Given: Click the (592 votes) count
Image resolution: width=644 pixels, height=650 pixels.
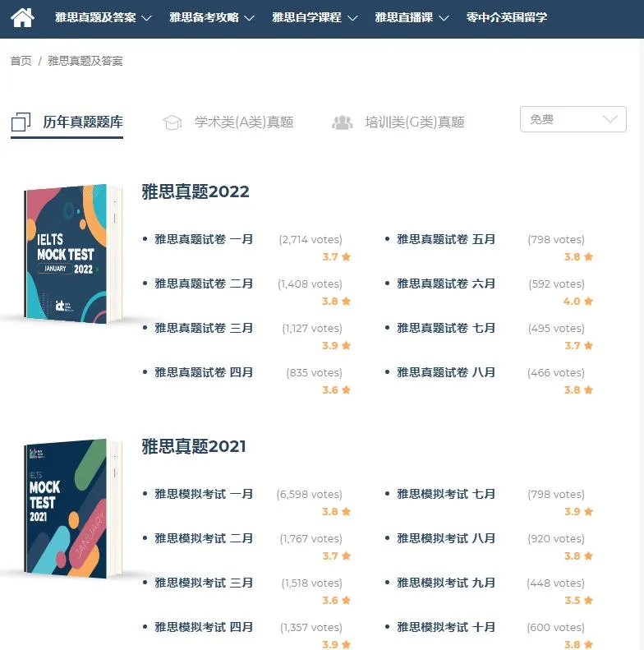Looking at the screenshot, I should [x=557, y=284].
